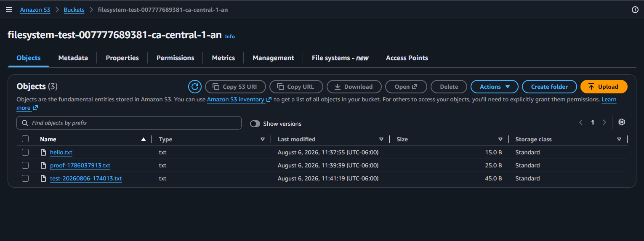Open the proof-1786037913.txt object link
This screenshot has width=644, height=241.
(x=80, y=165)
